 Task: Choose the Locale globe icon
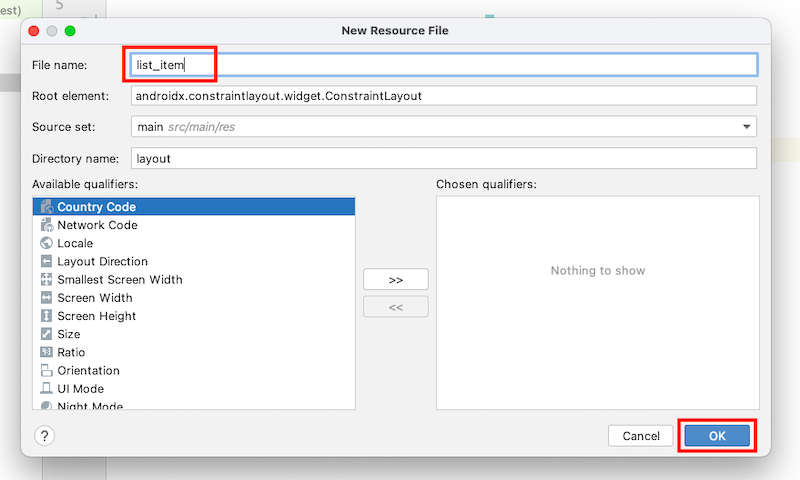click(x=46, y=243)
